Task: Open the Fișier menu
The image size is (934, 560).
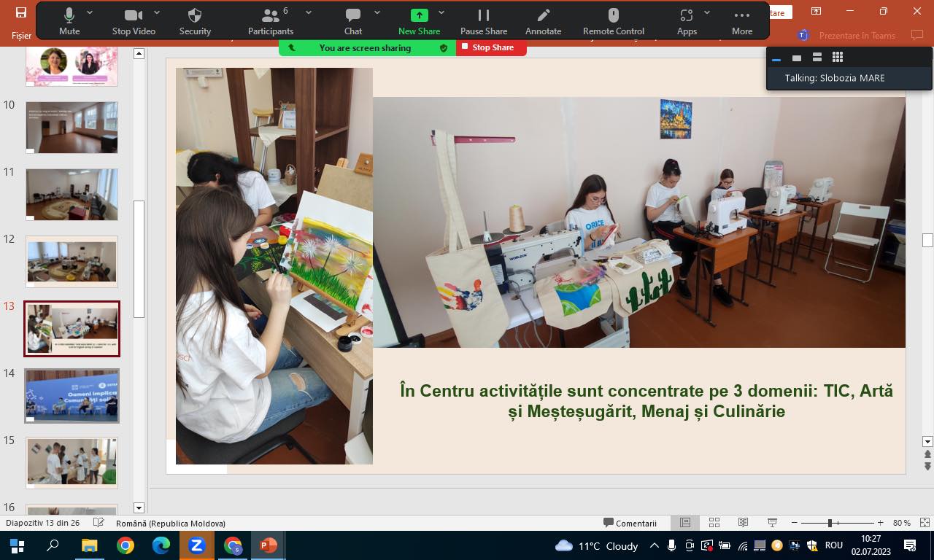Action: point(21,35)
